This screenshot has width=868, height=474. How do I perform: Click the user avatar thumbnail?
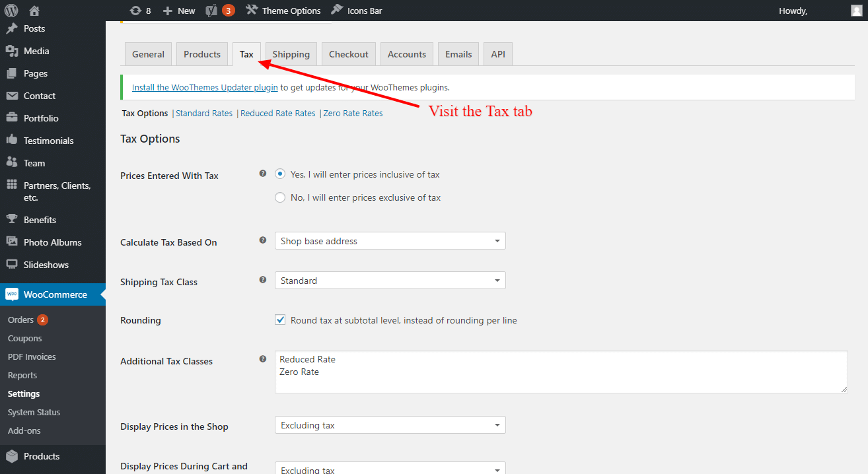point(856,11)
